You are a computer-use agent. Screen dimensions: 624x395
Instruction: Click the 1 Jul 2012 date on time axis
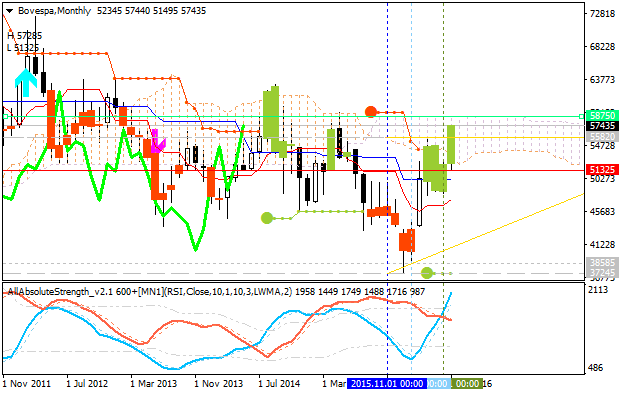87,384
